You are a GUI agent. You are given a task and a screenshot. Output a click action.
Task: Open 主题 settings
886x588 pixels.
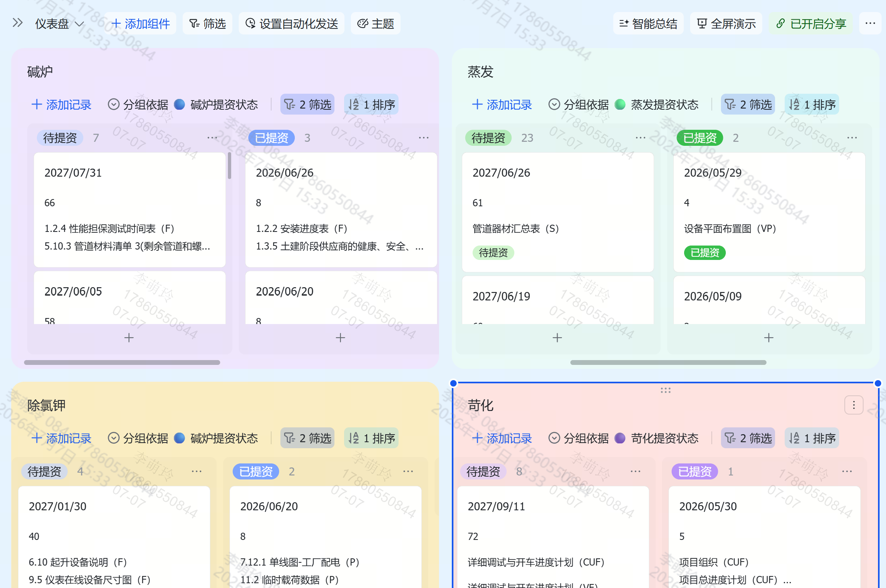[375, 24]
